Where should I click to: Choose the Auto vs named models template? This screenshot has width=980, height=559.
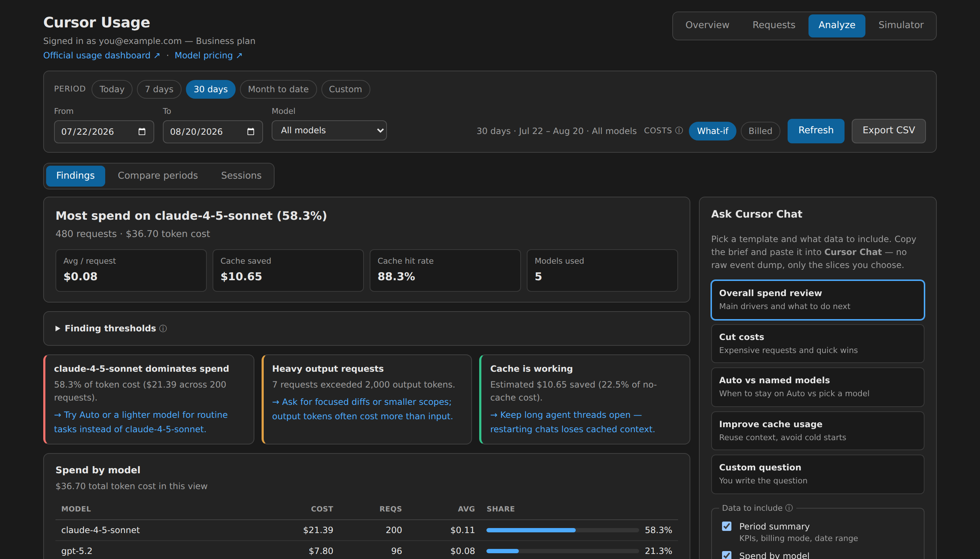click(x=817, y=387)
